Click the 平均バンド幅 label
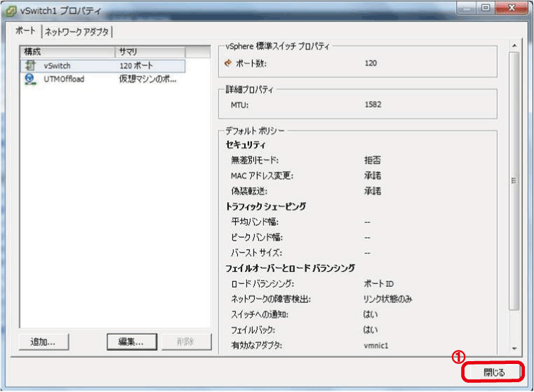534x392 pixels. point(255,222)
